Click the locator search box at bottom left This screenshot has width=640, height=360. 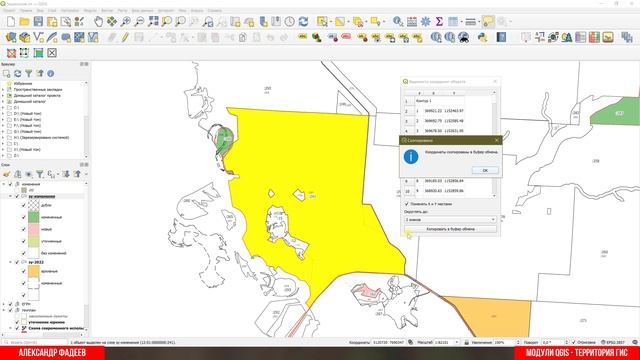[35, 342]
